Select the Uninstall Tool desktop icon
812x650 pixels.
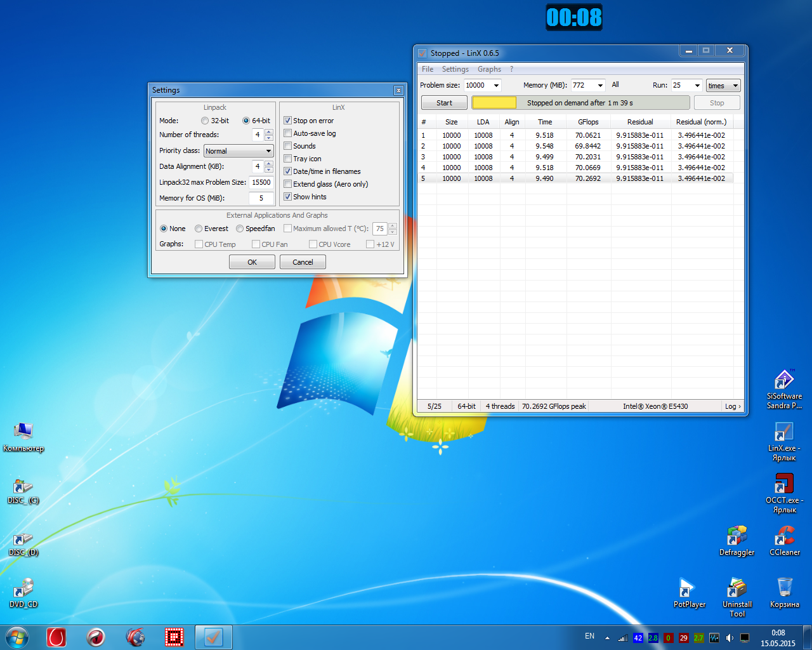[737, 597]
